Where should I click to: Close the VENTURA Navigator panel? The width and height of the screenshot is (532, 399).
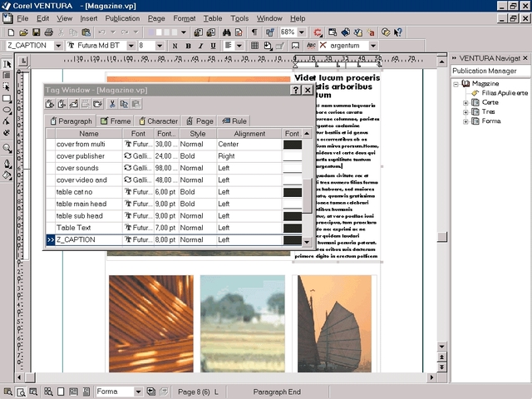[525, 58]
